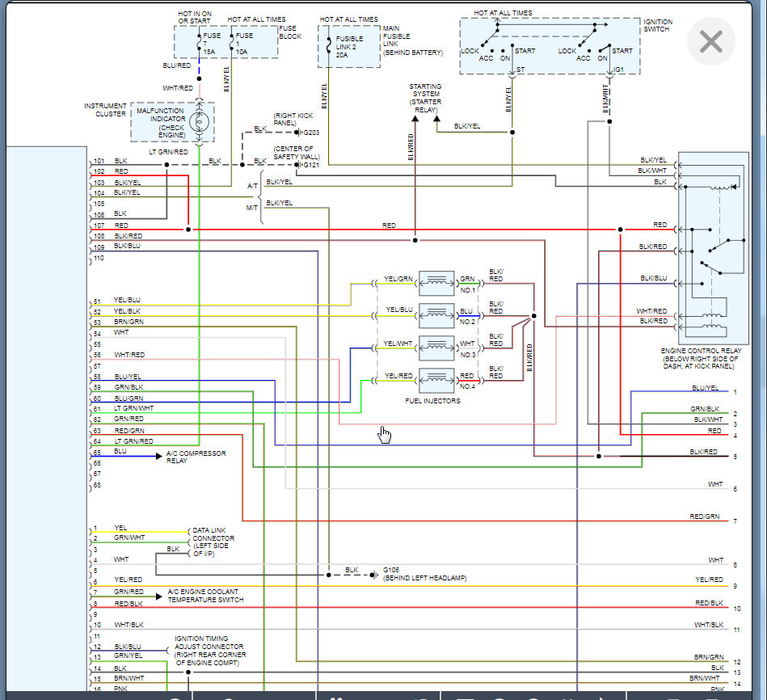The height and width of the screenshot is (700, 767).
Task: Click the Starting System starter relay label
Action: point(426,98)
